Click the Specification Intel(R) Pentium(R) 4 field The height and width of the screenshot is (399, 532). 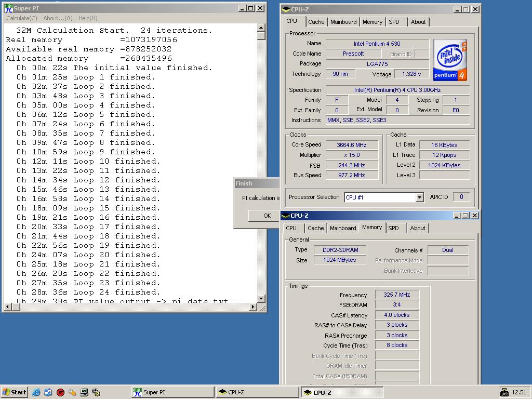(397, 90)
